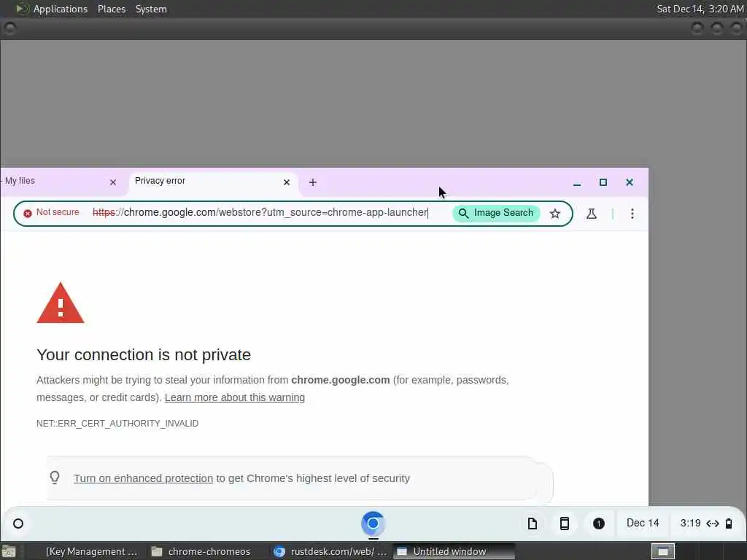Click the workspace switcher in taskbar
Viewport: 747px width, 560px height.
(662, 551)
